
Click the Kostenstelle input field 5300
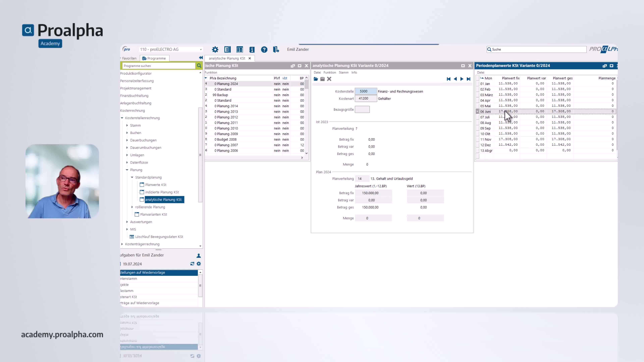point(365,92)
